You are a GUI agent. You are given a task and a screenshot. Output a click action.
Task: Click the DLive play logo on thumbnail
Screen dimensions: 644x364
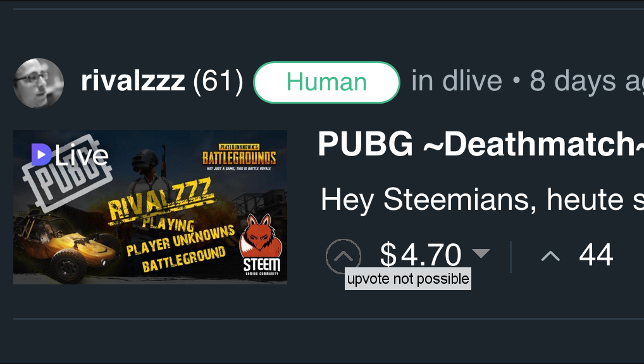(42, 154)
